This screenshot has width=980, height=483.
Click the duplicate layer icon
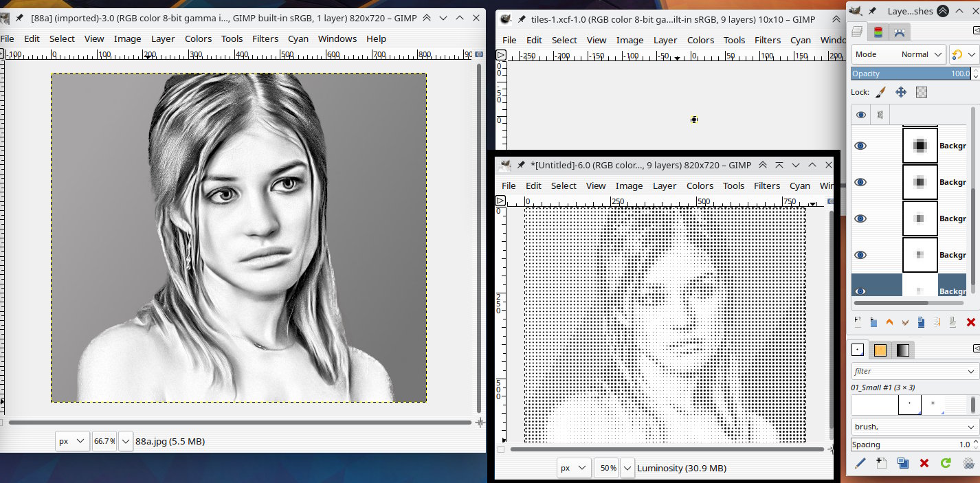pos(921,322)
